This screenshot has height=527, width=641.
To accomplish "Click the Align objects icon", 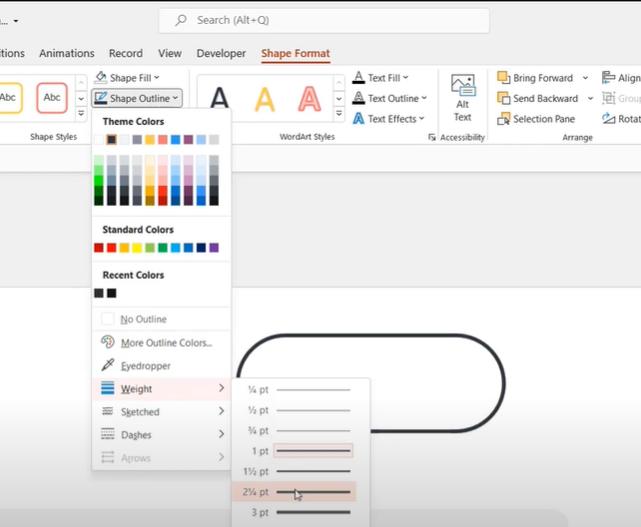I will point(609,77).
